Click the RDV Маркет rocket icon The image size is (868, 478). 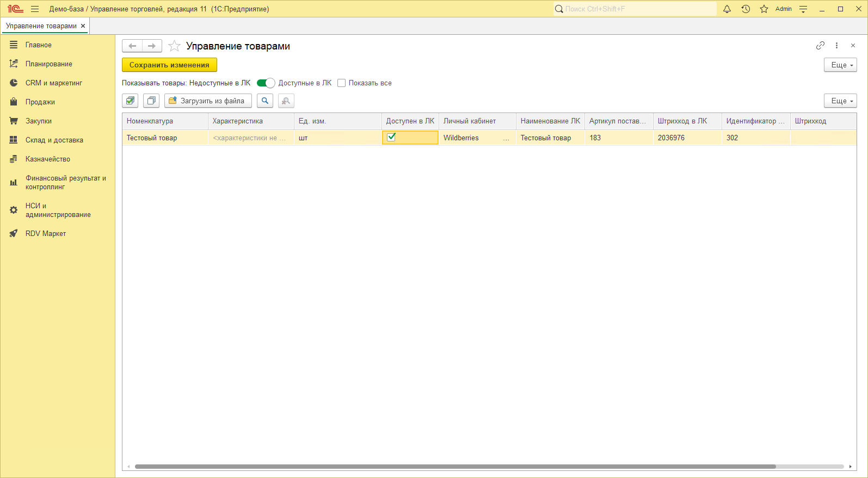coord(14,234)
